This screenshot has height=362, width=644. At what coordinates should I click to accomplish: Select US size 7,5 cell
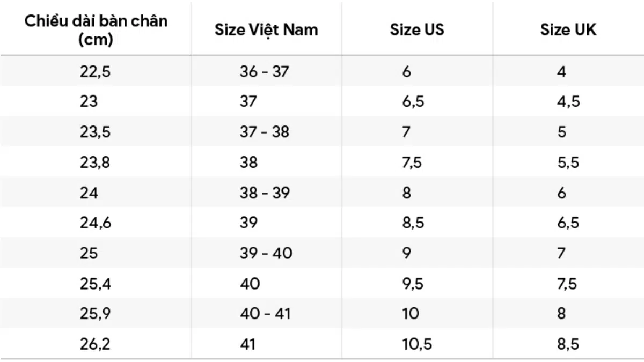coord(413,162)
